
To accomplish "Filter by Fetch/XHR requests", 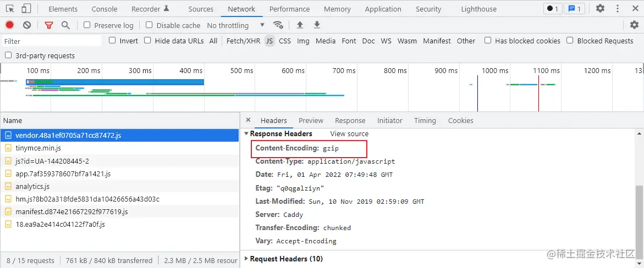I will click(243, 41).
